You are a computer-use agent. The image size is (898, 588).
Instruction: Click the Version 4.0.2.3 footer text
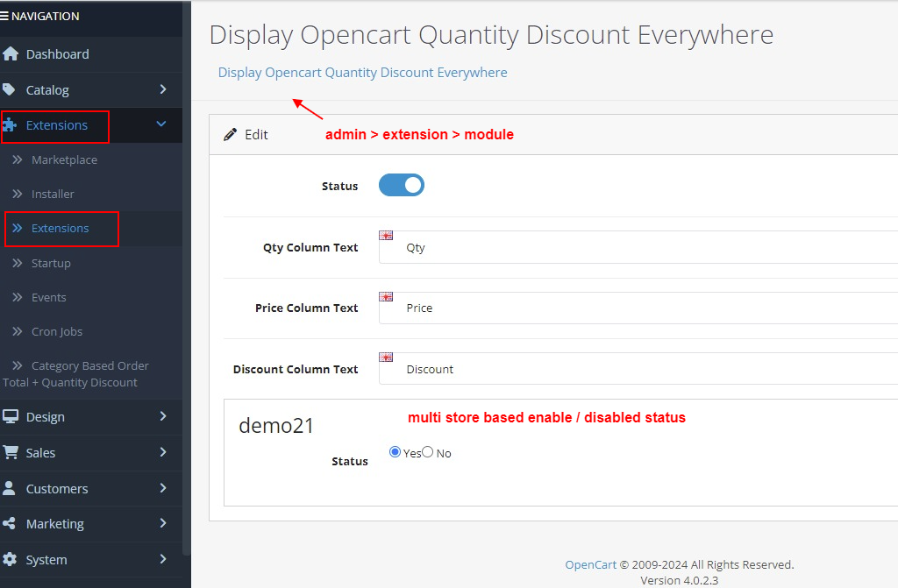pos(680,581)
